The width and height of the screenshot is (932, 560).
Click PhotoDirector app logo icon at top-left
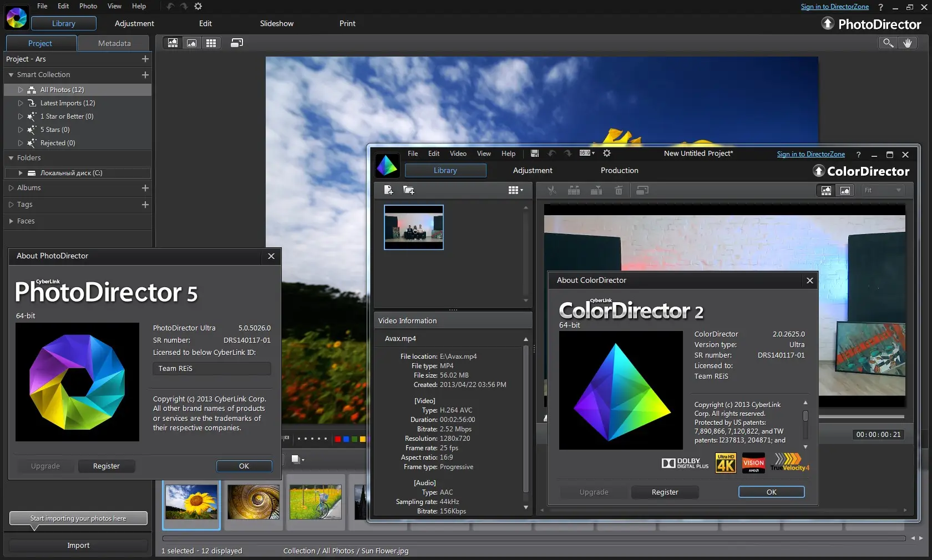(x=17, y=17)
